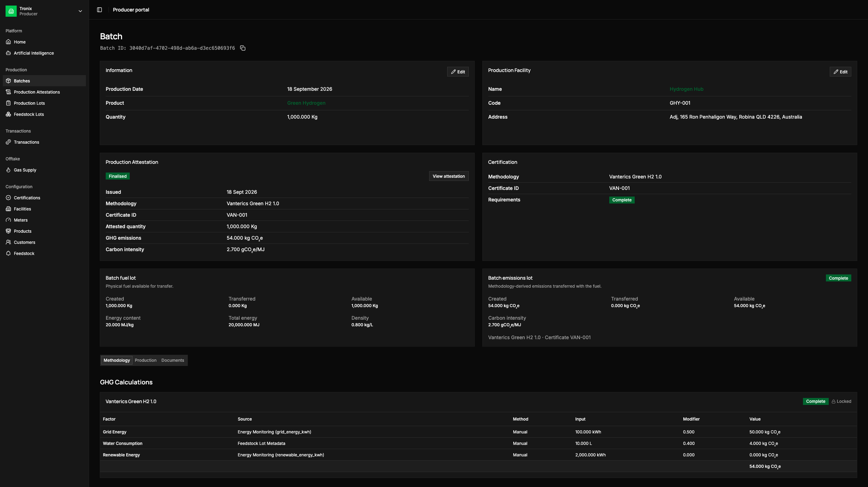
Task: Navigate to Production Lots
Action: click(44, 103)
